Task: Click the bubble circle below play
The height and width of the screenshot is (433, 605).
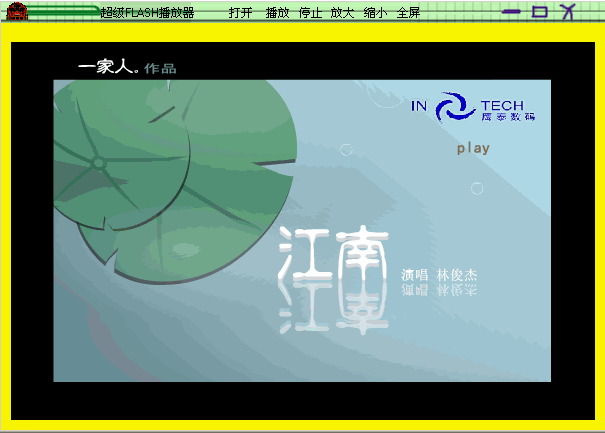Action: 477,188
